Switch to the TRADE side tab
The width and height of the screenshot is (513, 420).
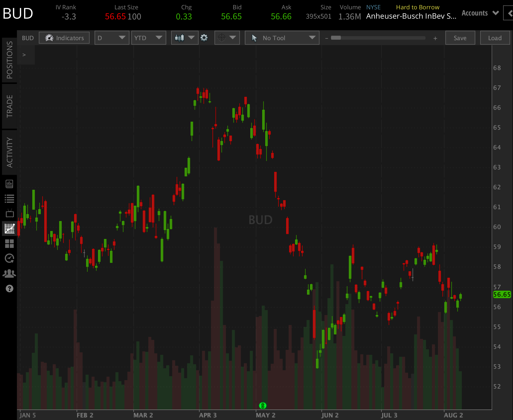pyautogui.click(x=10, y=106)
